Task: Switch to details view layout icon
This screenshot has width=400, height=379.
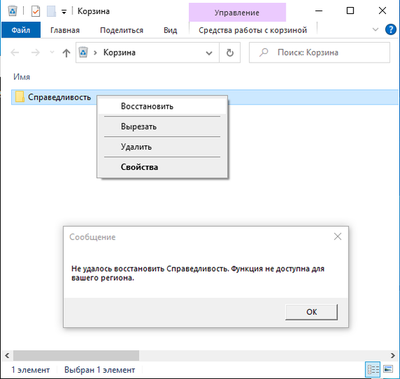Action: point(373,369)
